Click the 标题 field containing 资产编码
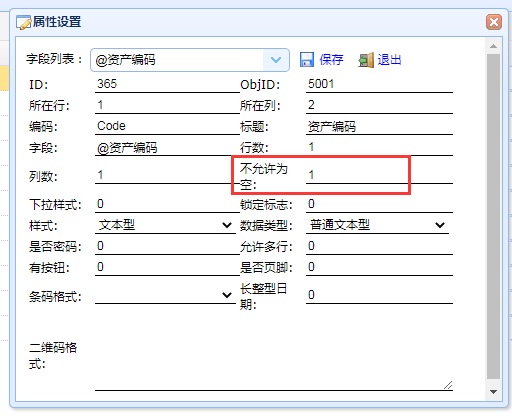512x416 pixels. pyautogui.click(x=379, y=127)
